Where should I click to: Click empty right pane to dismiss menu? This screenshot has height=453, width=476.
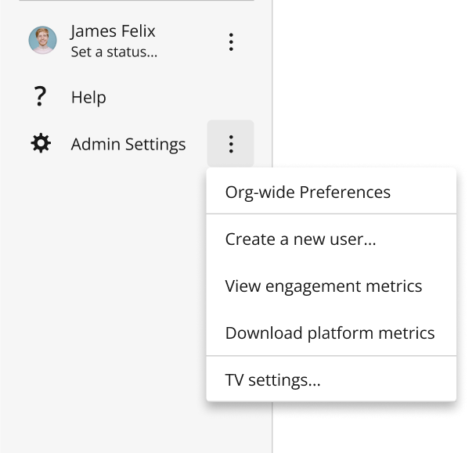click(373, 85)
